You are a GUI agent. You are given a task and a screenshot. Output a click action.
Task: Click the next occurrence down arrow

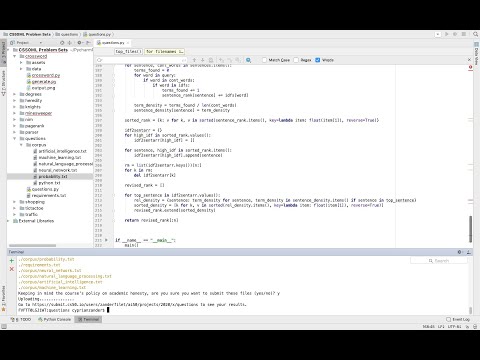coord(202,60)
